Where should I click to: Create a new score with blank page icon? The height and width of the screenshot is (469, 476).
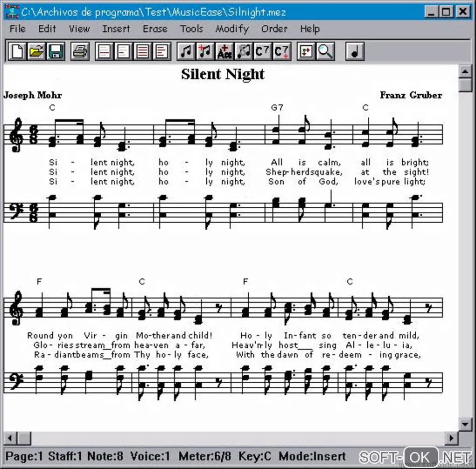17,51
